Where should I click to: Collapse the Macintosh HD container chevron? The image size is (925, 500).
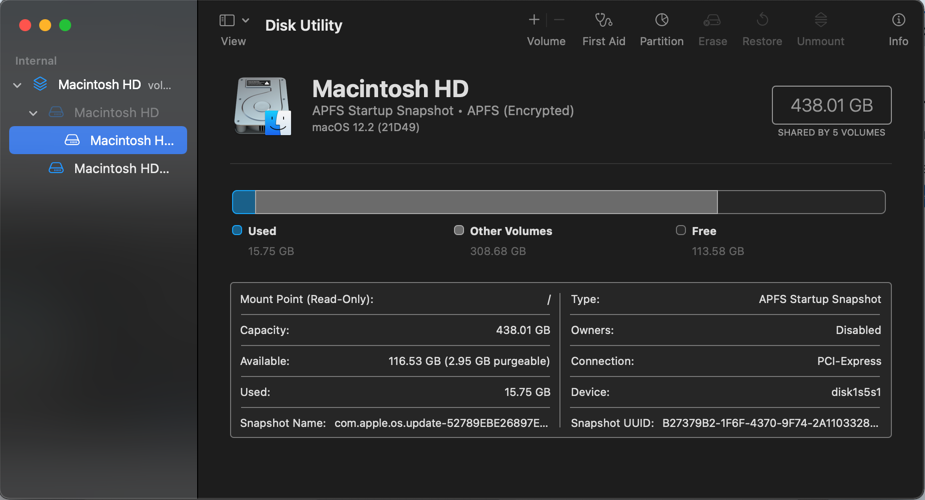(x=17, y=85)
